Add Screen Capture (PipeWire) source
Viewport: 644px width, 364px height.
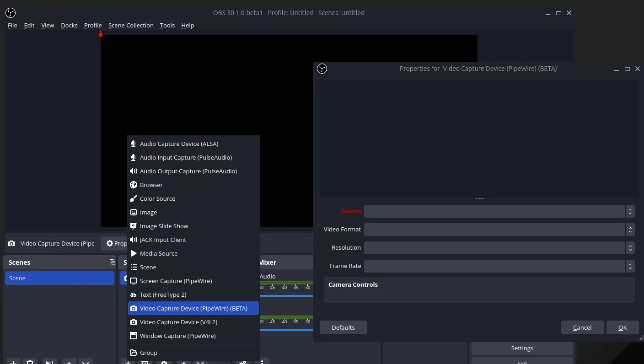coord(193,281)
